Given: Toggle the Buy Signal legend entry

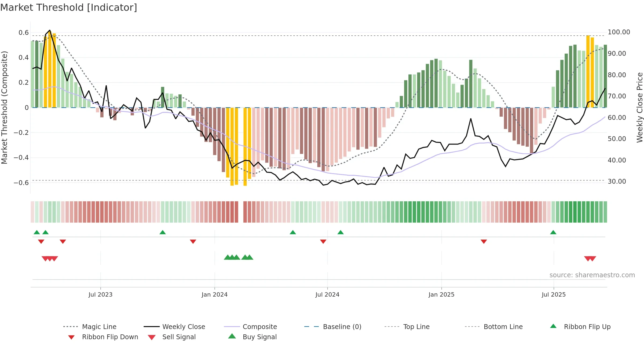Looking at the screenshot, I should tap(252, 337).
